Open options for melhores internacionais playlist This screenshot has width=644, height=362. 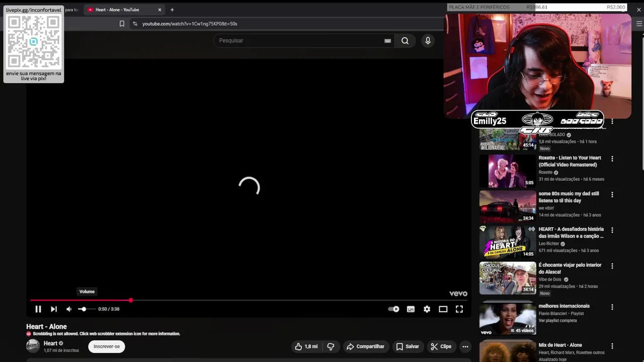pos(612,307)
